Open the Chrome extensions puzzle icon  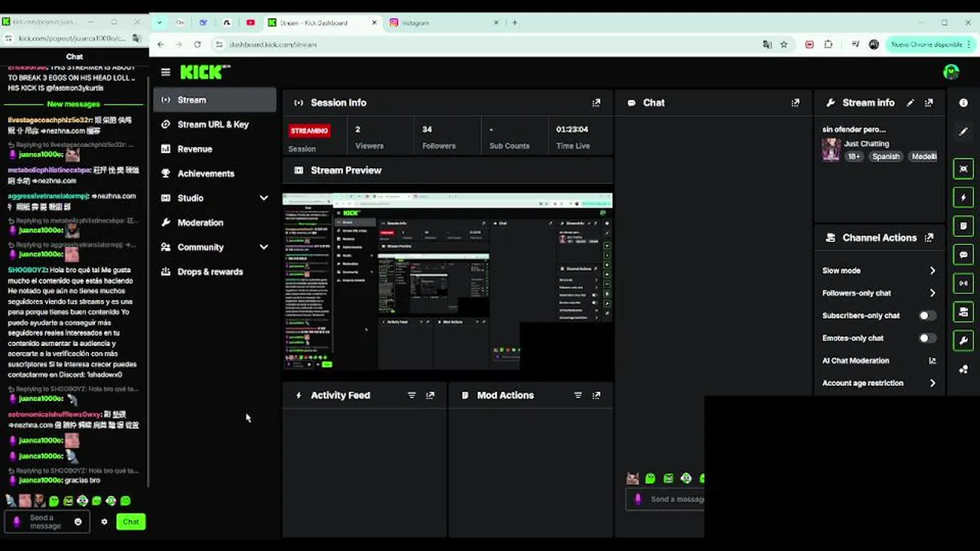(828, 44)
